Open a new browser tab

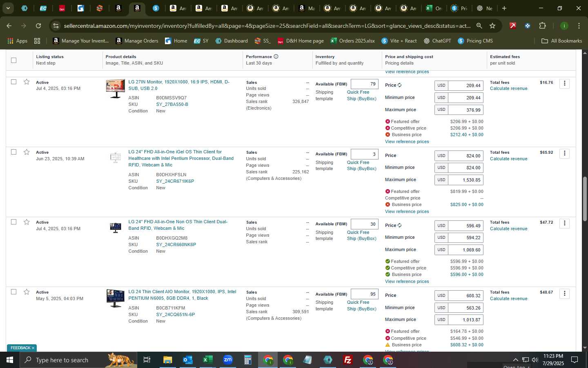pos(504,8)
